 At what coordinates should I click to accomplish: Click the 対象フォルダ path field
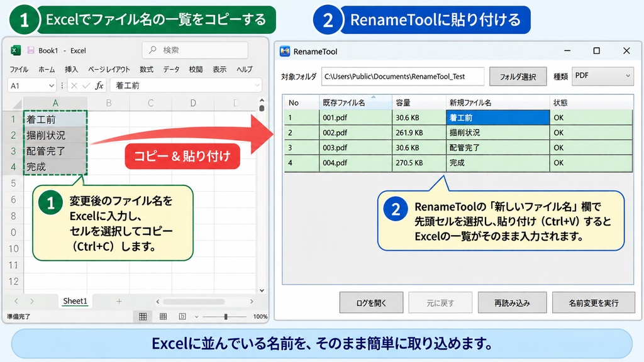[403, 76]
